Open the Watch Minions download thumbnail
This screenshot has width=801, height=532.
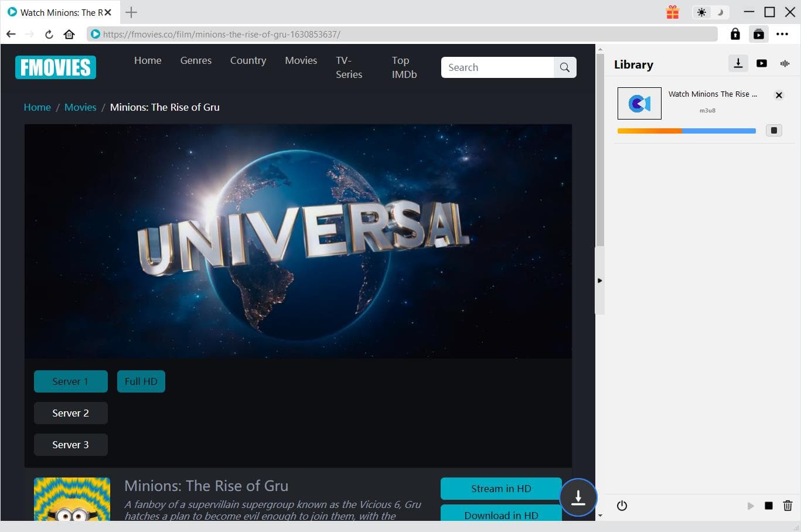[x=639, y=103]
